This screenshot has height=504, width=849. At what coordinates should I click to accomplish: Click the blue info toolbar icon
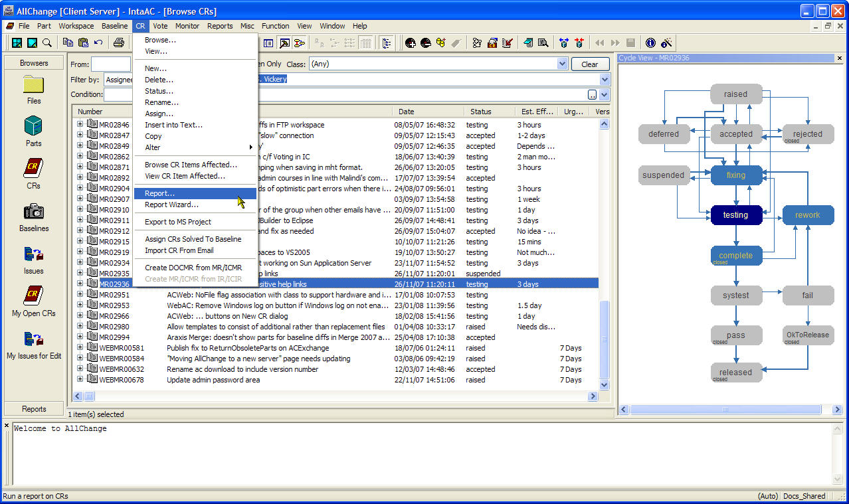pyautogui.click(x=650, y=43)
